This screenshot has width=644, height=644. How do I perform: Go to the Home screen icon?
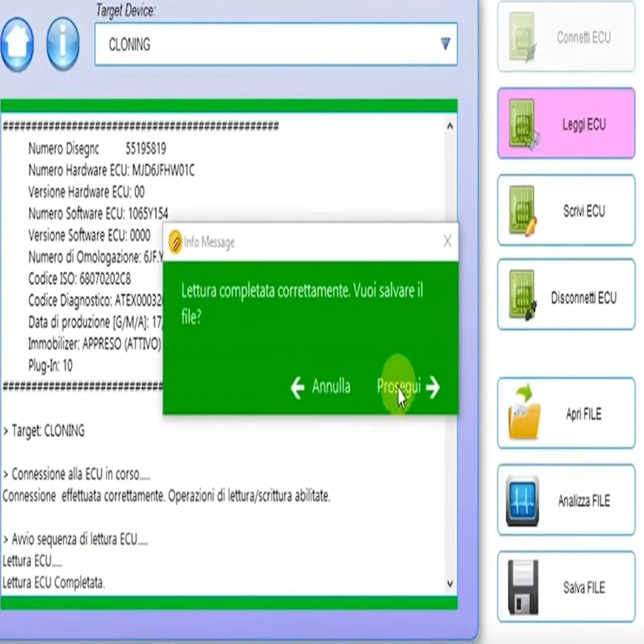(17, 44)
